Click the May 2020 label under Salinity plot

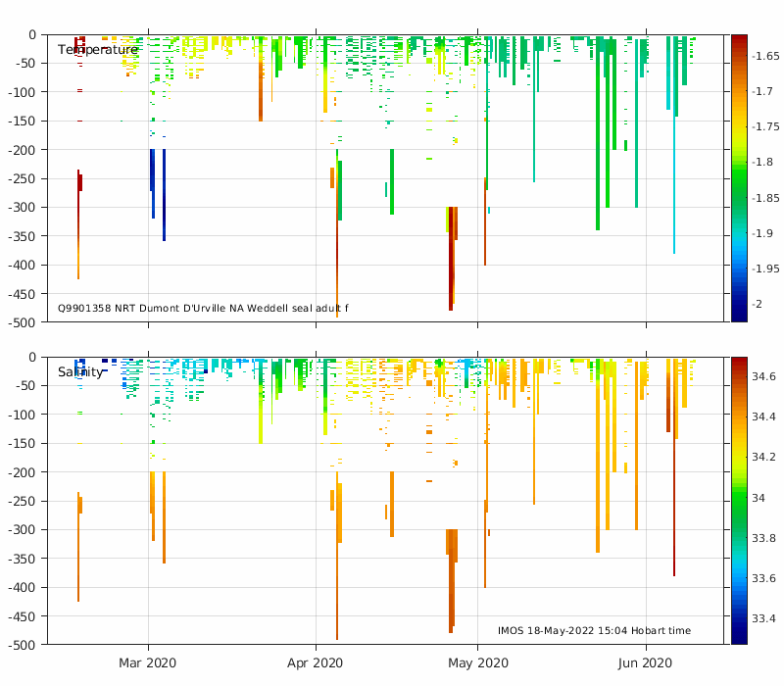click(478, 663)
